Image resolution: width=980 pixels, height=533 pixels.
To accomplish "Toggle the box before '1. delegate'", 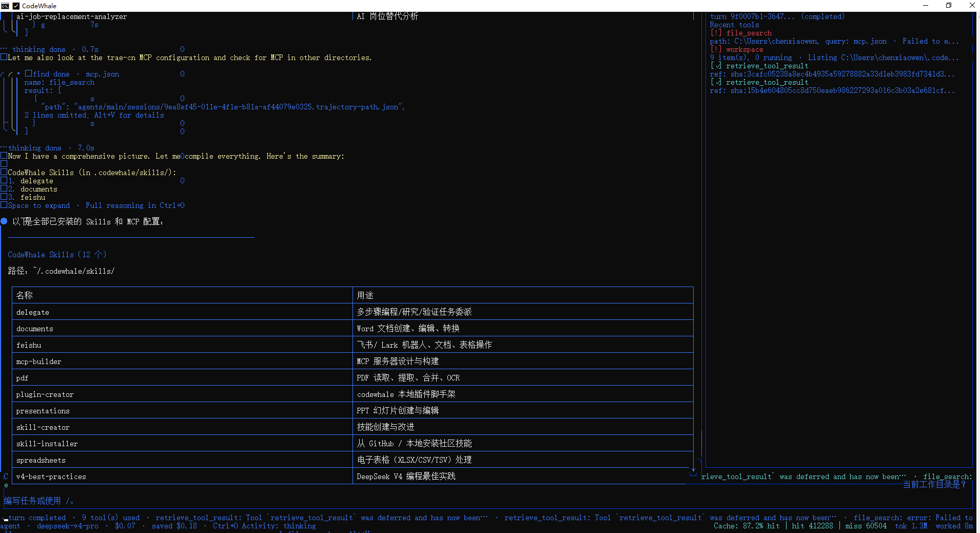I will click(4, 180).
